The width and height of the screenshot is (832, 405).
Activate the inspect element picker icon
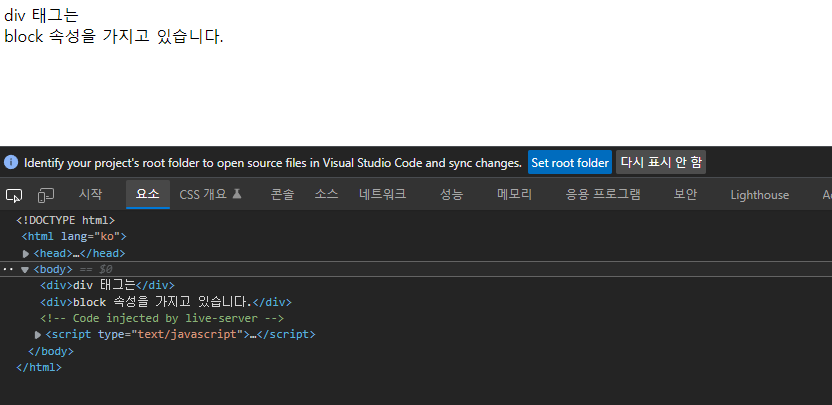14,195
